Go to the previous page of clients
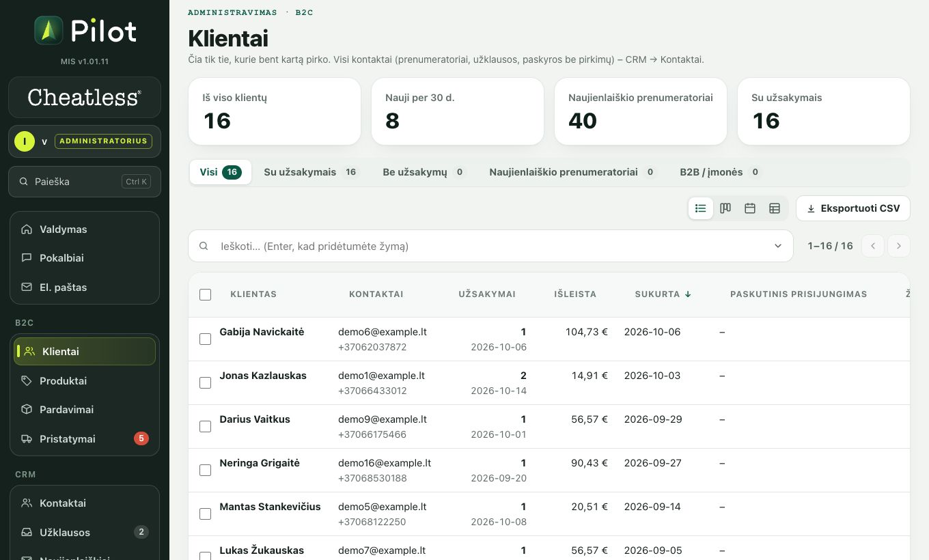Viewport: 929px width, 560px height. coord(873,246)
